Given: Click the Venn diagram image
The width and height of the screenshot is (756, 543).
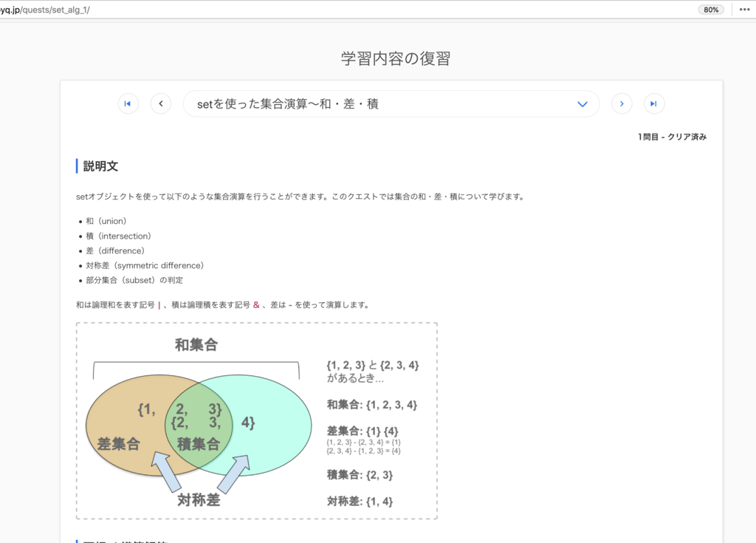Looking at the screenshot, I should click(256, 421).
